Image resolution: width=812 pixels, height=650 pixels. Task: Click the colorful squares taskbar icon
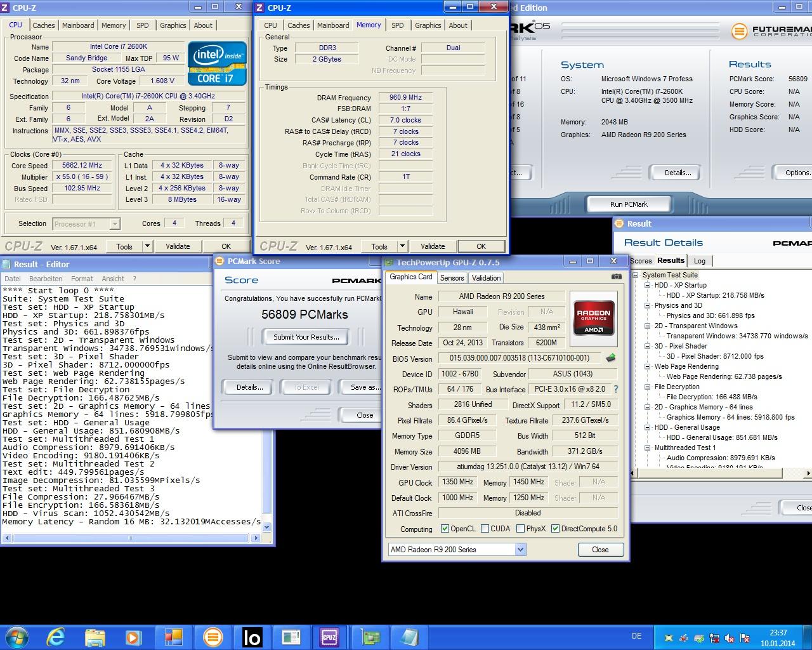click(x=173, y=637)
